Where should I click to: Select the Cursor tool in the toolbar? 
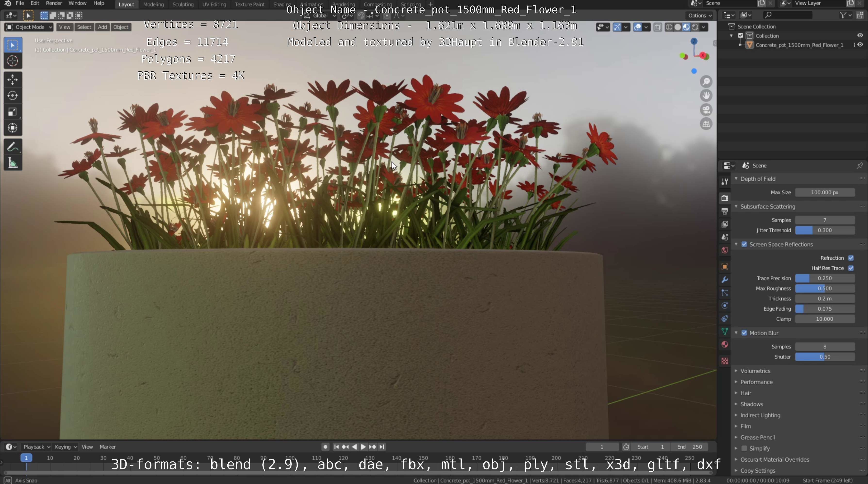pos(13,61)
